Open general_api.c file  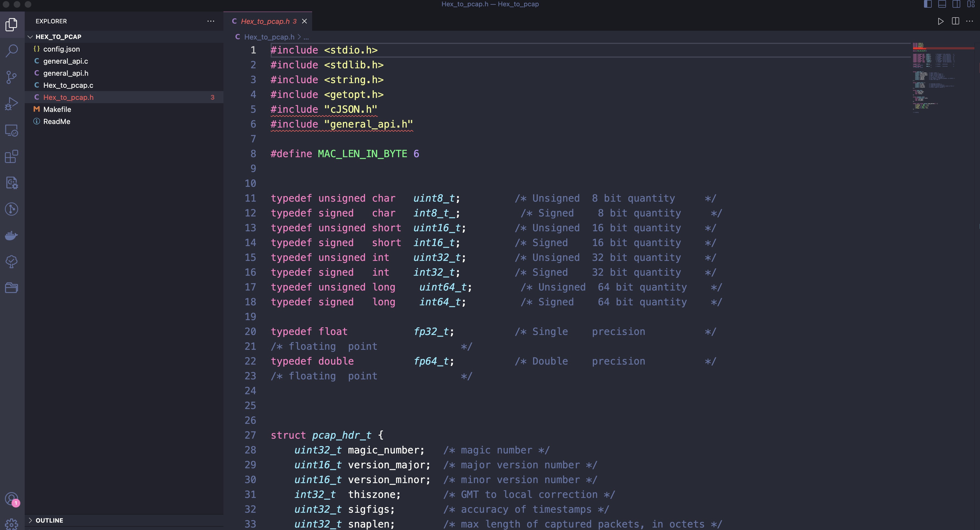click(x=124, y=61)
